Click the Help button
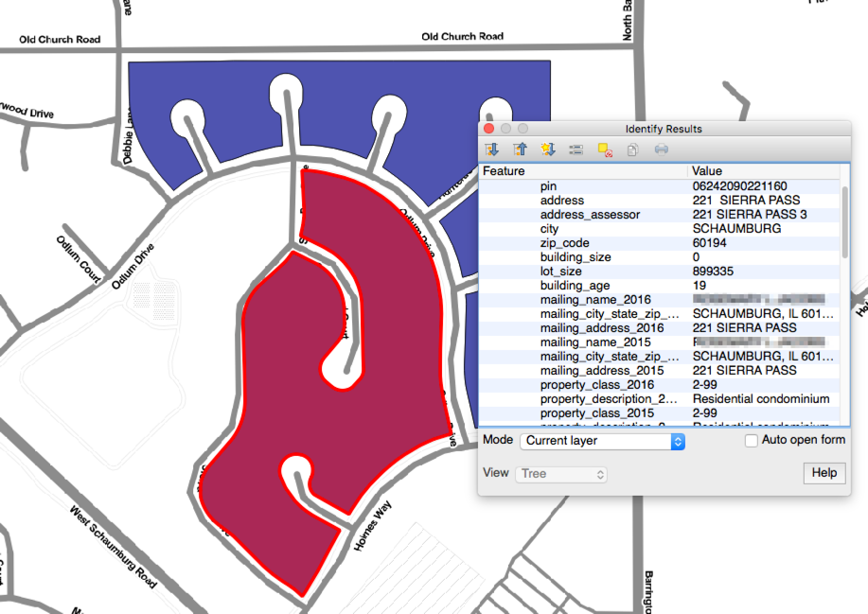 click(x=824, y=473)
